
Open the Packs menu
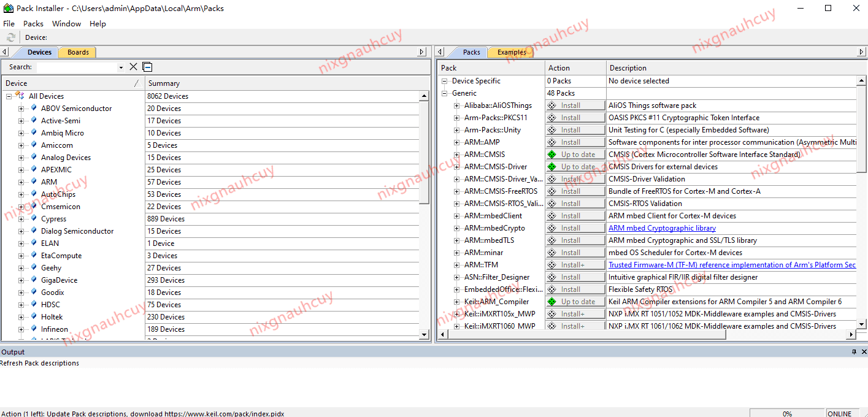33,23
